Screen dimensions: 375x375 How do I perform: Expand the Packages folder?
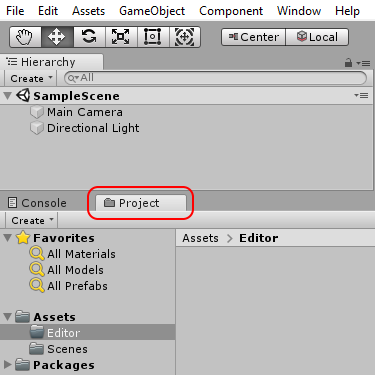click(7, 365)
